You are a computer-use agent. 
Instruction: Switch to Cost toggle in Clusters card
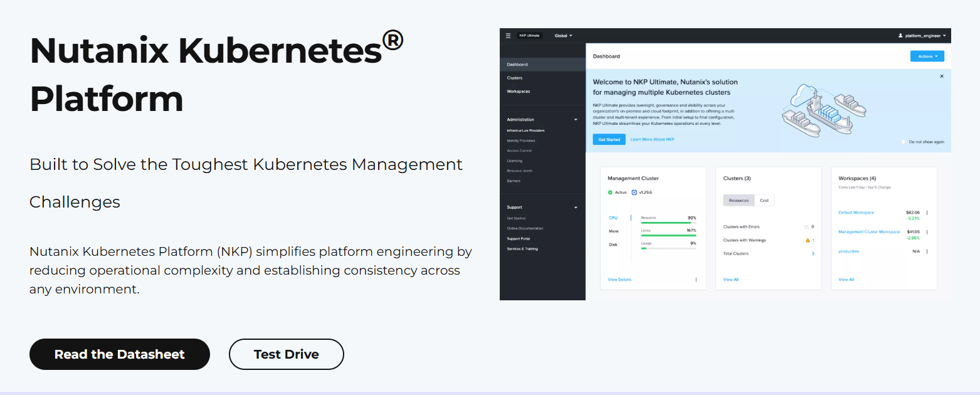click(x=764, y=201)
